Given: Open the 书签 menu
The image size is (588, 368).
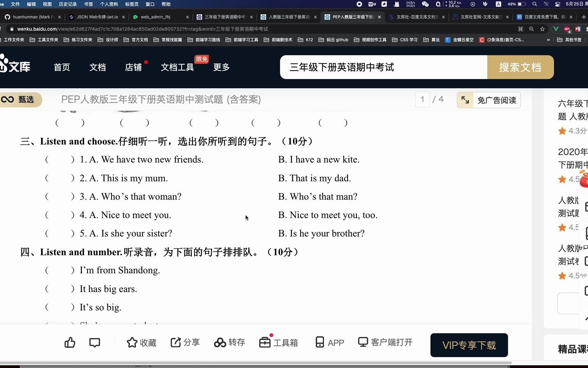Looking at the screenshot, I should [88, 4].
